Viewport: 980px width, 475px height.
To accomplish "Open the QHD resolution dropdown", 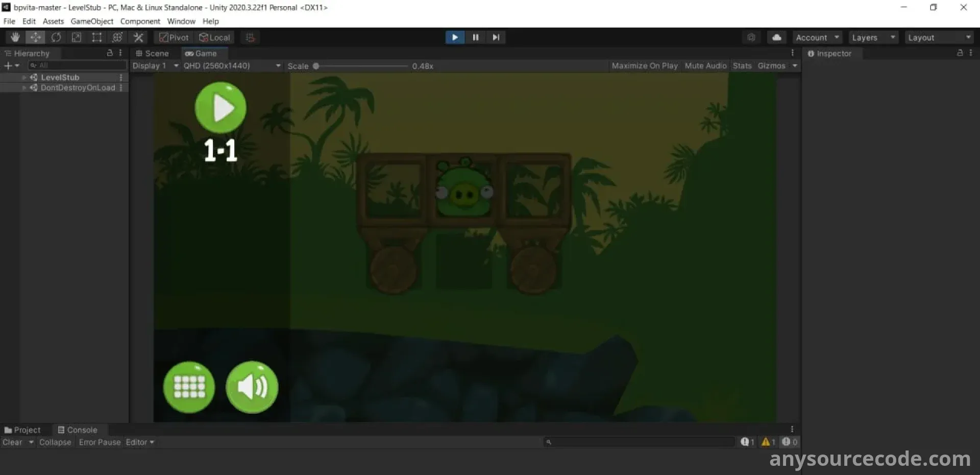I will [232, 66].
